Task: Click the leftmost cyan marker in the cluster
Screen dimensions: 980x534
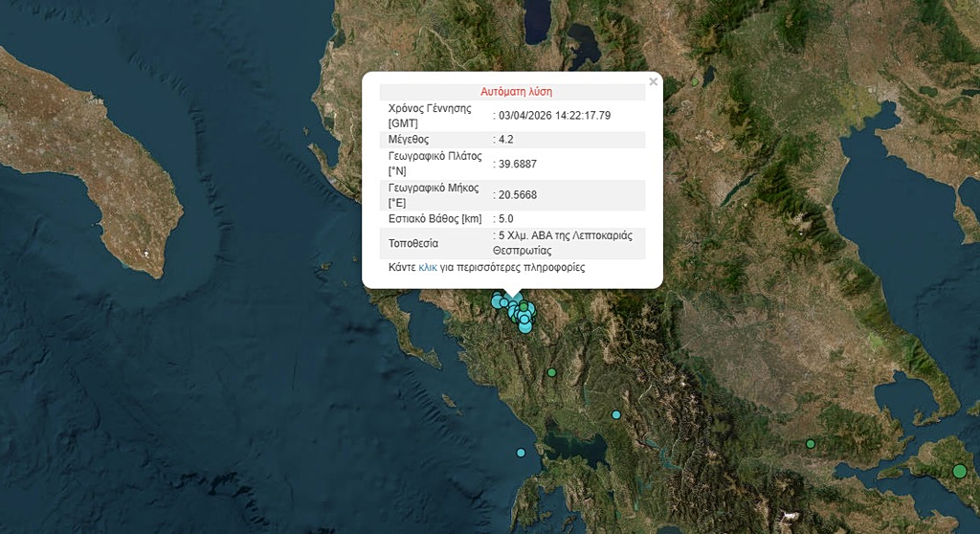Action: [x=497, y=300]
